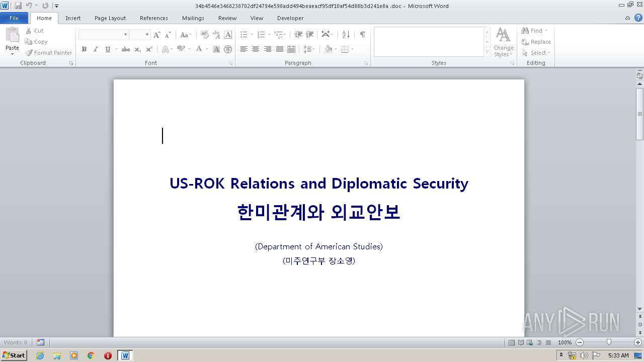Click the Replace button

tap(536, 42)
